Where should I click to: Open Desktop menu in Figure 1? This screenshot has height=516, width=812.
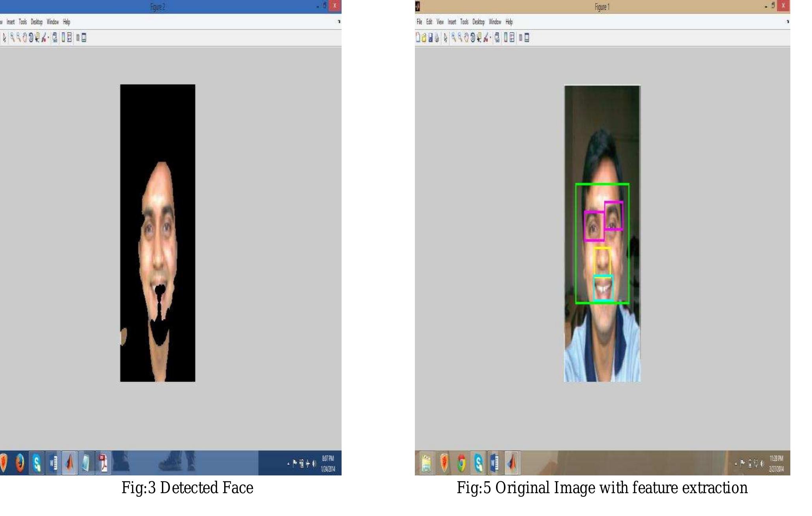pos(478,22)
